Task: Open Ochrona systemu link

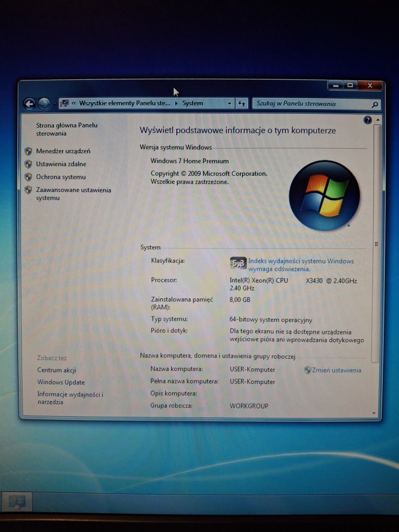Action: (61, 177)
